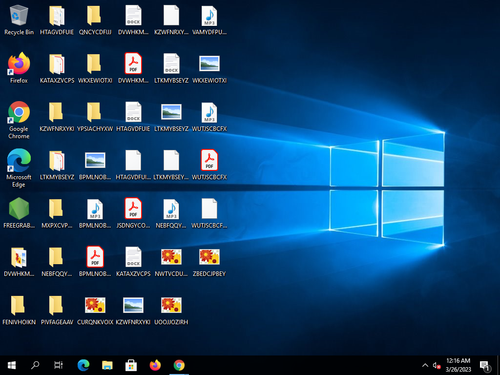
Task: Select the DVWHKM... DOCX document
Action: click(x=133, y=20)
